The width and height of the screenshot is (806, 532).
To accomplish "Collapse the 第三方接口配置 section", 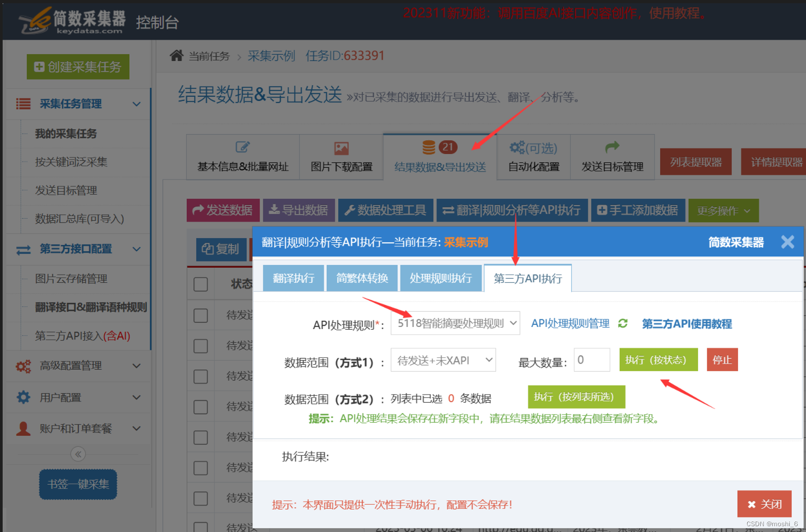I will (x=137, y=249).
